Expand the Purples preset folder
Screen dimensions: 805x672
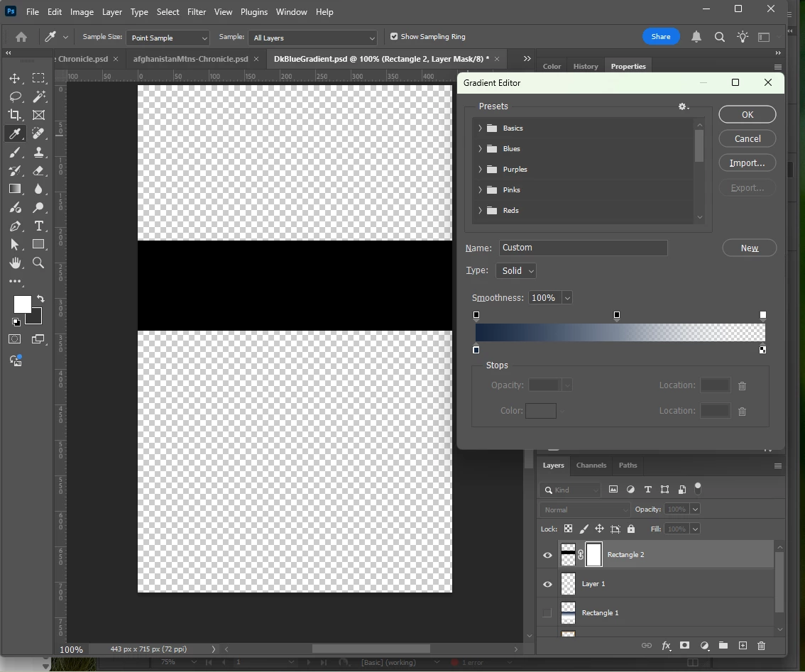480,169
